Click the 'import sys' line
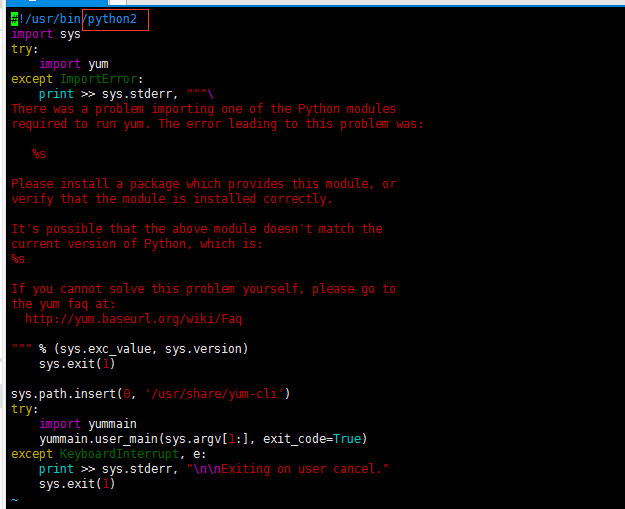The image size is (625, 509). click(x=46, y=34)
